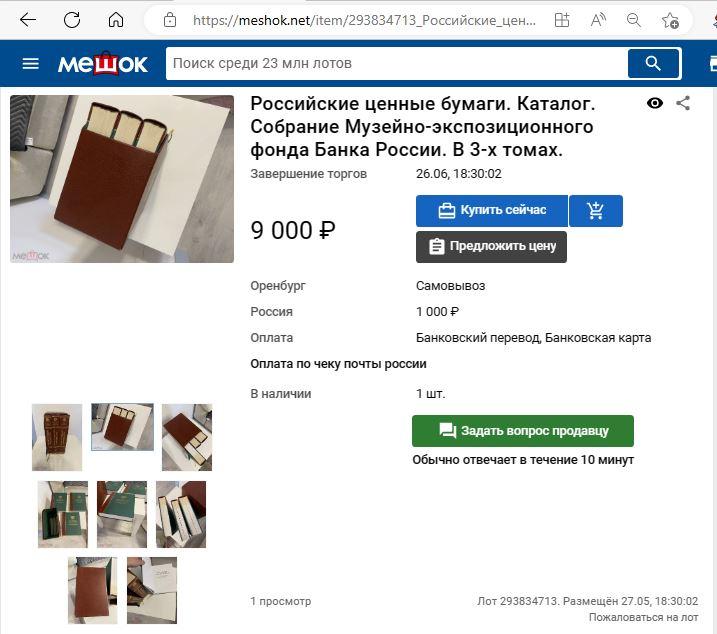The width and height of the screenshot is (717, 634).
Task: Open browser home page icon
Action: click(x=116, y=20)
